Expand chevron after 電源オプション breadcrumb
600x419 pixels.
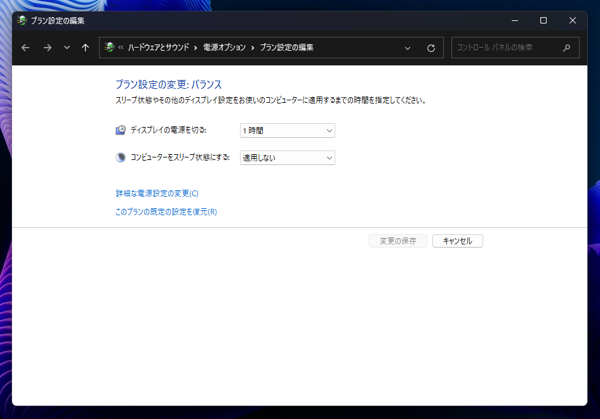[253, 48]
